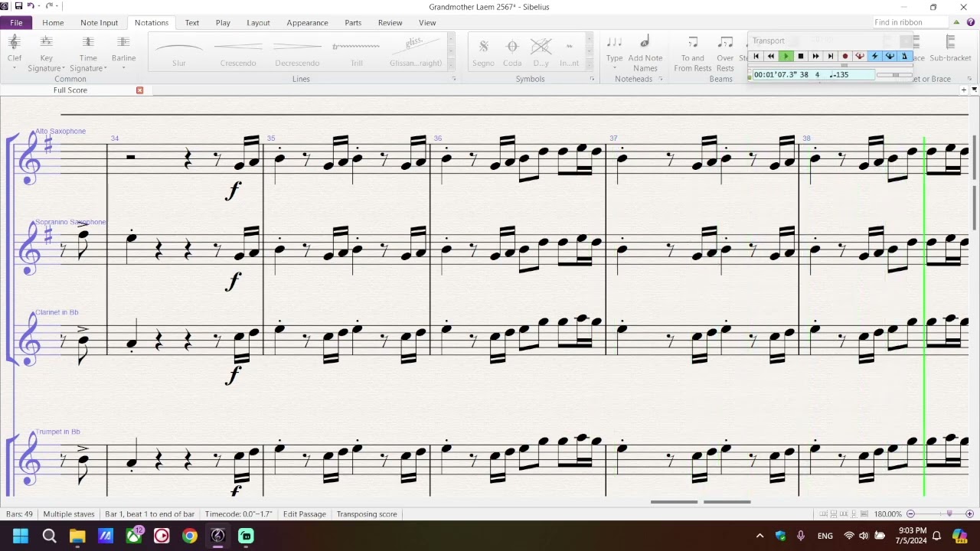The image size is (980, 551).
Task: Select the Glissando straight line
Action: [x=416, y=52]
